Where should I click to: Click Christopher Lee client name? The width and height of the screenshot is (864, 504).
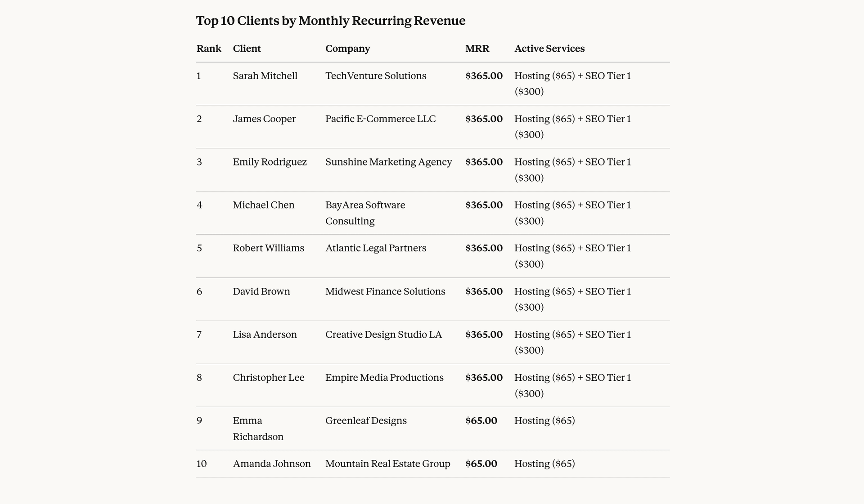click(x=268, y=378)
